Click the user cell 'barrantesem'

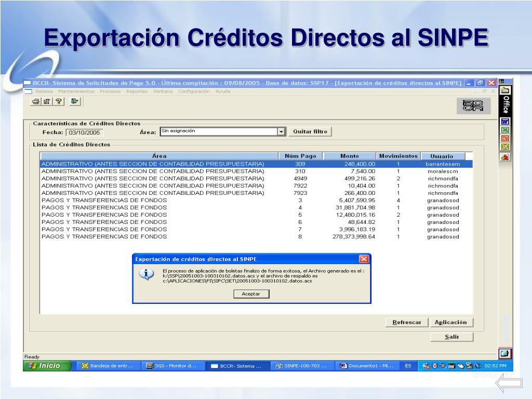[x=443, y=164]
